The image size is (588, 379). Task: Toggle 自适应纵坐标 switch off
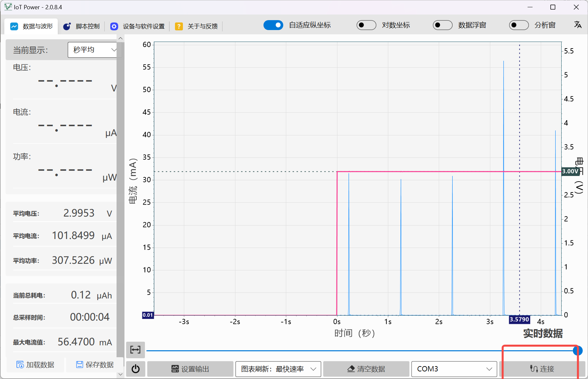[273, 25]
